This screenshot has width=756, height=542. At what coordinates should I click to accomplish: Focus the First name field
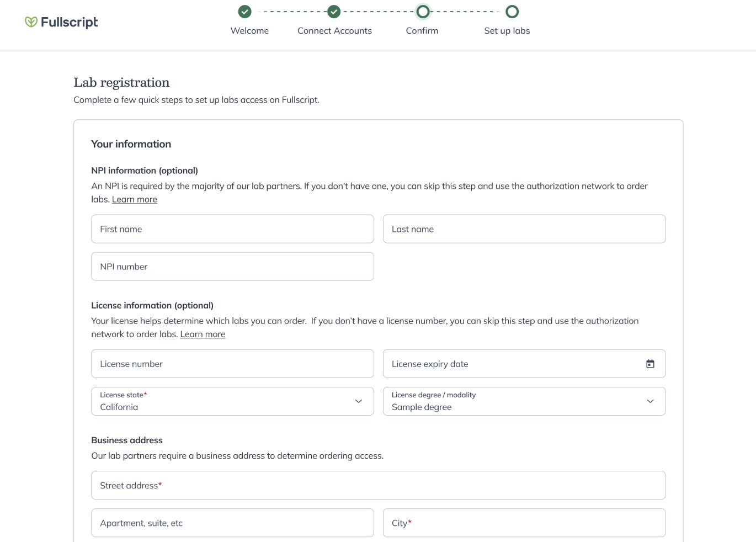click(x=232, y=229)
